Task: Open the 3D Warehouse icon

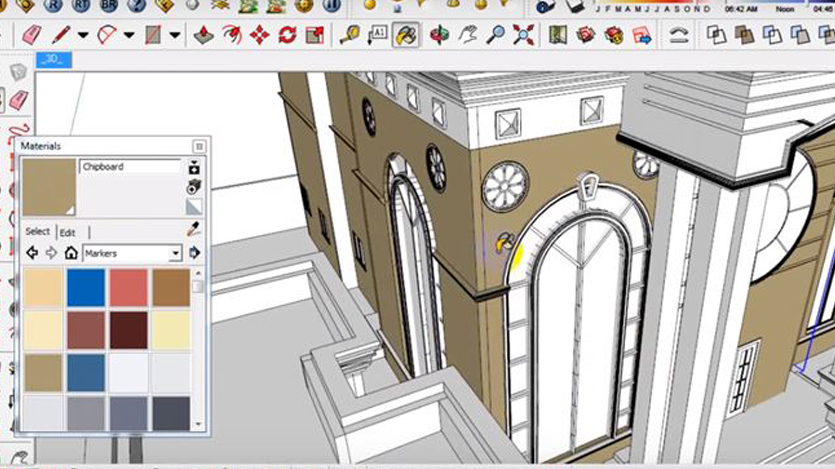Action: point(585,35)
